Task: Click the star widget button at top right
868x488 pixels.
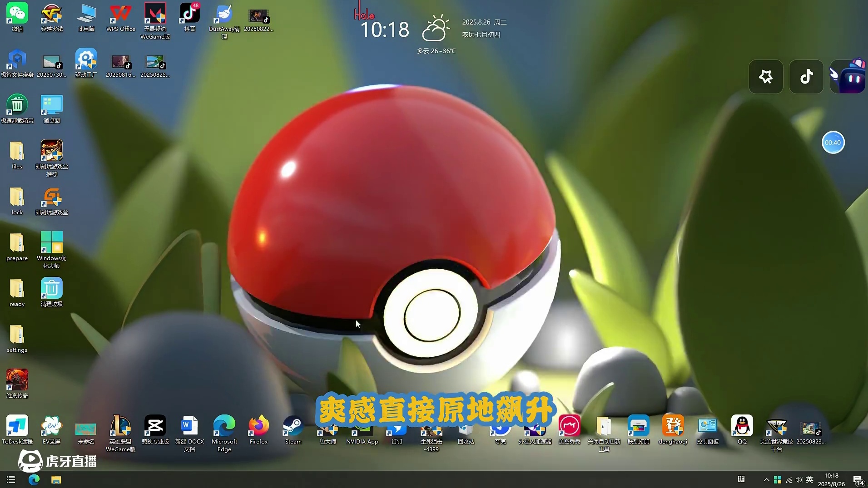Action: pyautogui.click(x=766, y=77)
